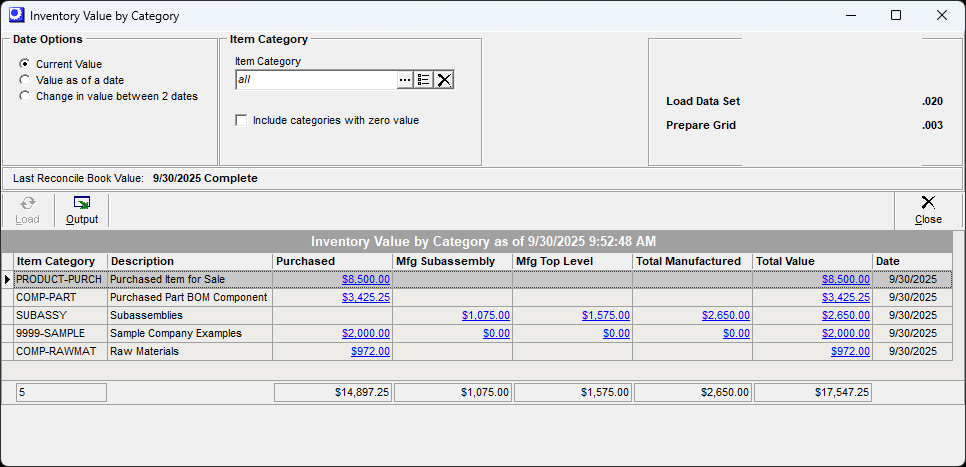Open 9999-SAMPLE Total Manufactured $0.00 link
Viewport: 966px width, 467px height.
[736, 333]
